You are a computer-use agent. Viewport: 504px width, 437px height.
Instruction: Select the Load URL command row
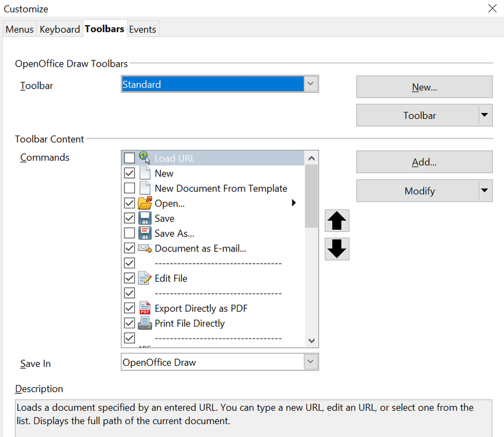[213, 158]
